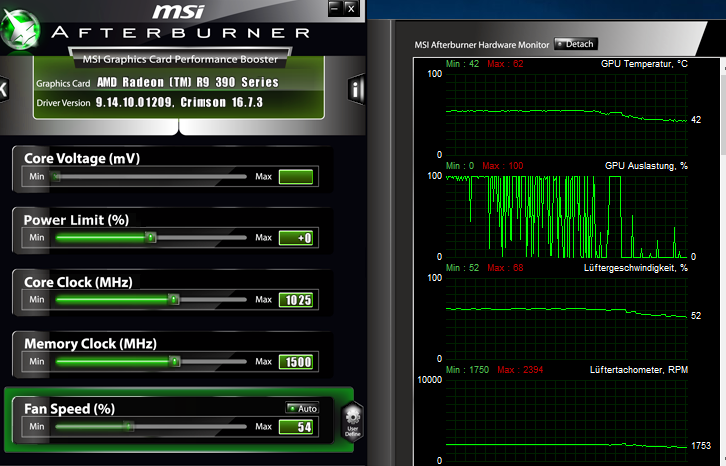Click the left side 'K' panel arrow
This screenshot has width=726, height=466.
click(4, 89)
